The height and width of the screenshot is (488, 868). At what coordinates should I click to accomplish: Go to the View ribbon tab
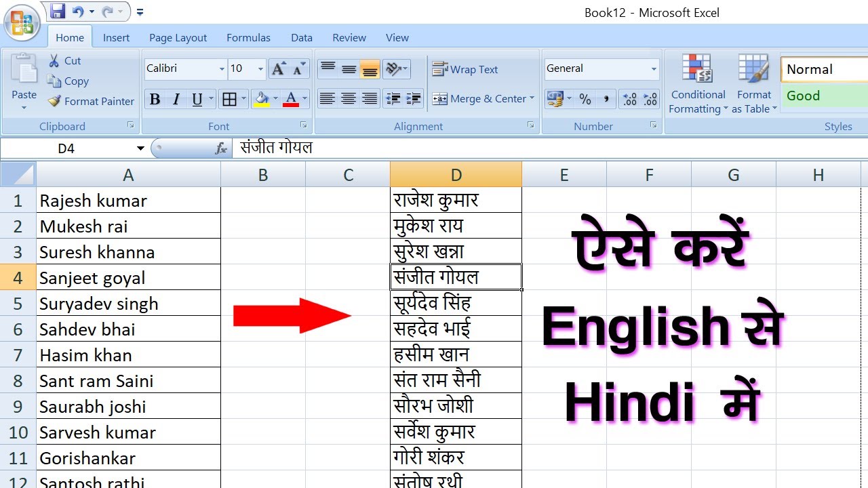pyautogui.click(x=397, y=38)
